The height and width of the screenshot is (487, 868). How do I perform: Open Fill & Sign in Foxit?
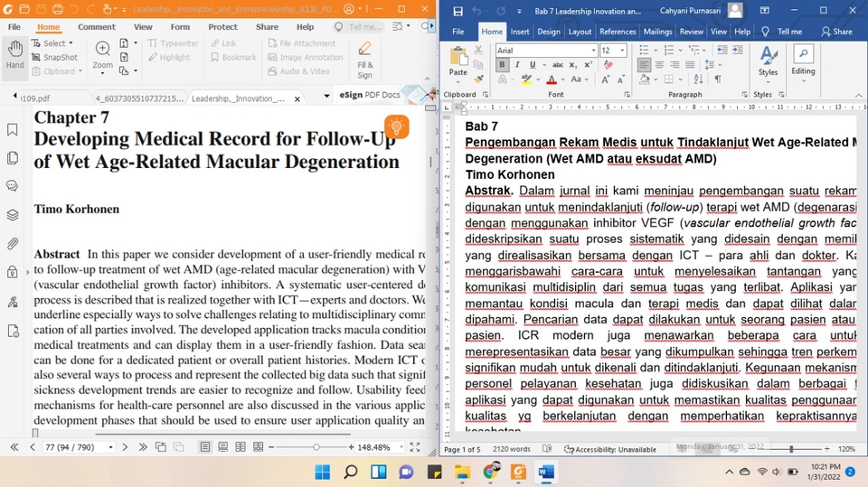[x=364, y=61]
